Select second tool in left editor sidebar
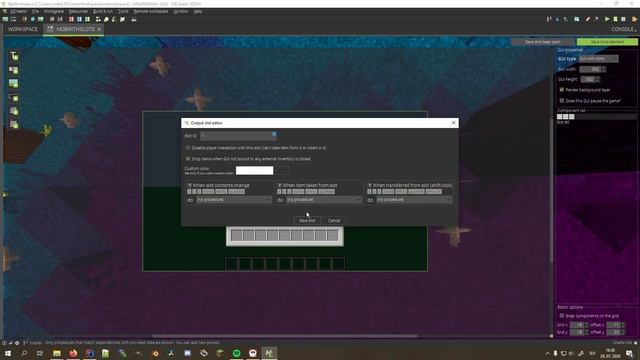This screenshot has height=360, width=640. click(x=14, y=70)
